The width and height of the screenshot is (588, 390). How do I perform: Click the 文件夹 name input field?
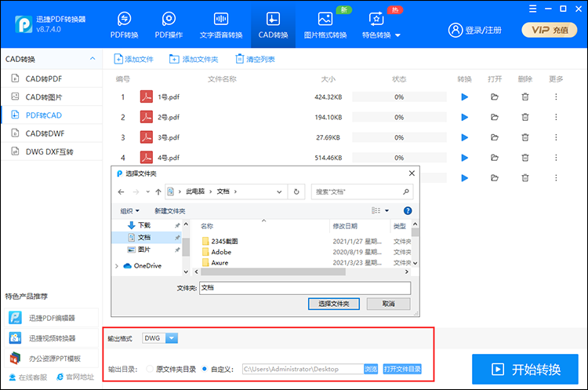tap(305, 288)
